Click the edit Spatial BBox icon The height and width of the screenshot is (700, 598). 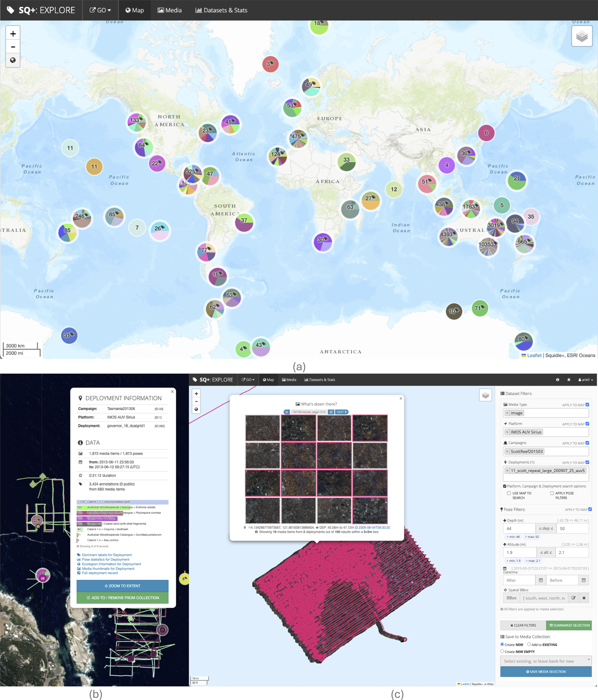point(573,598)
